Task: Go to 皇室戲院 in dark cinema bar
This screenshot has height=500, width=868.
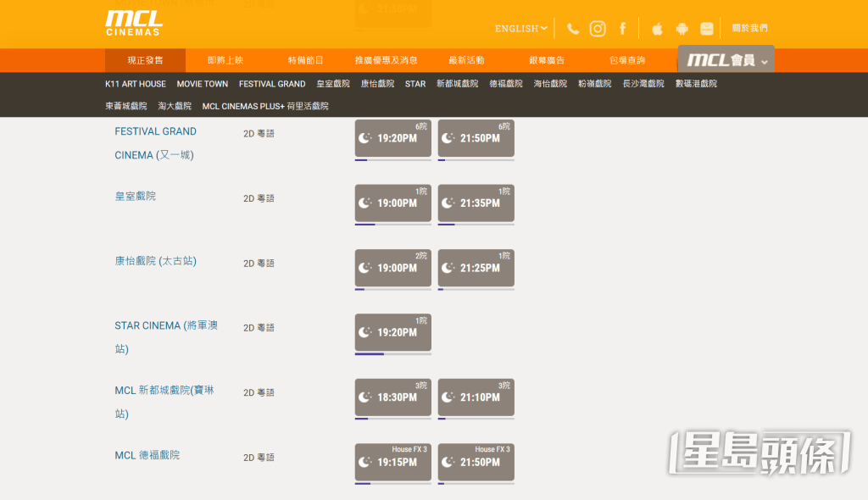Action: 333,84
